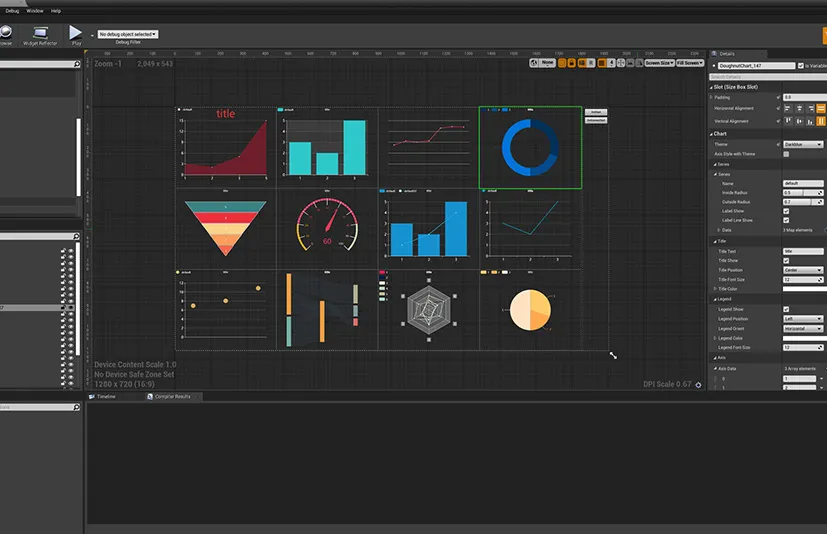The image size is (827, 534).
Task: Select the doughnut chart in the designer
Action: point(530,147)
